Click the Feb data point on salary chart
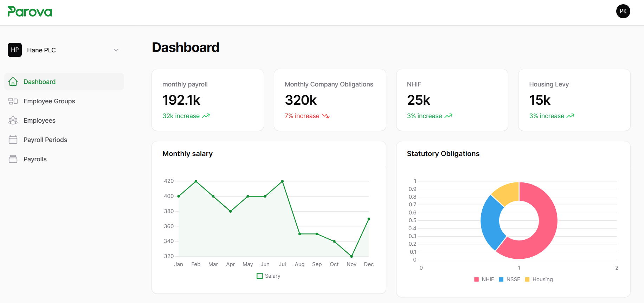 point(196,181)
